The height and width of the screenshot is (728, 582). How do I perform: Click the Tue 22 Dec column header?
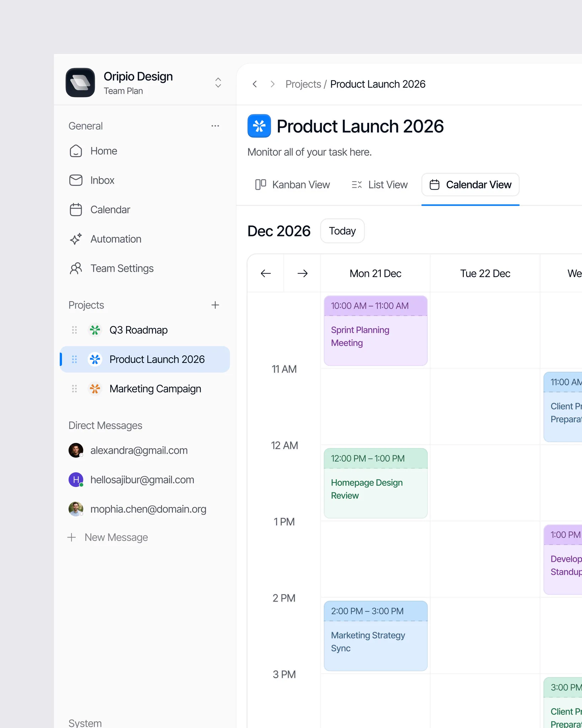[485, 273]
